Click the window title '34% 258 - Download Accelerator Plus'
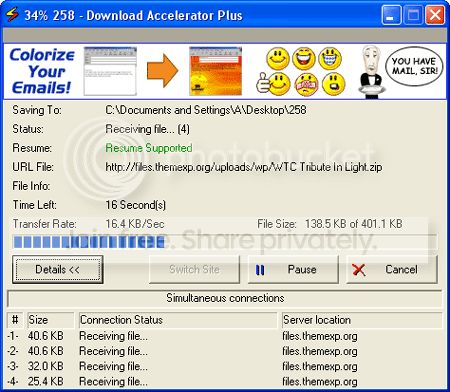 133,15
